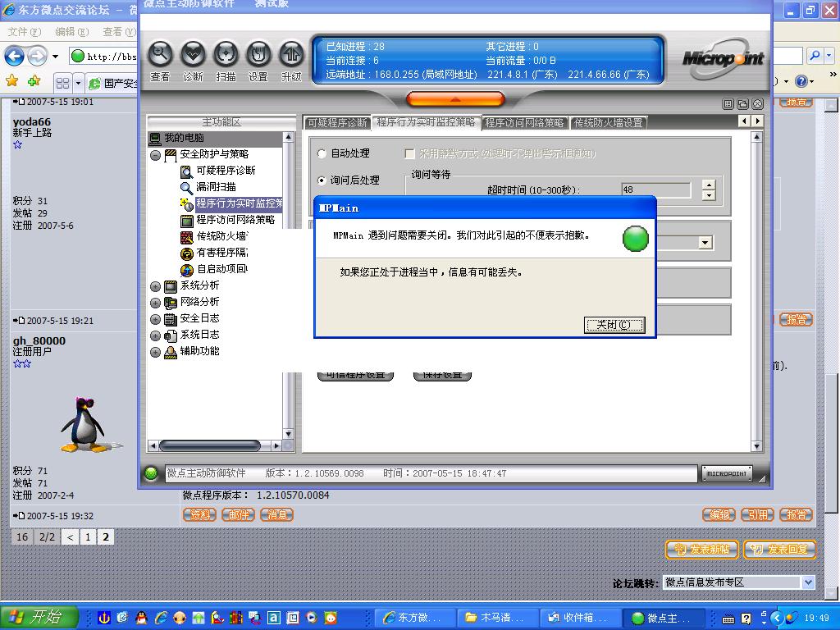Click the 发表新帖 forum button

click(x=702, y=550)
